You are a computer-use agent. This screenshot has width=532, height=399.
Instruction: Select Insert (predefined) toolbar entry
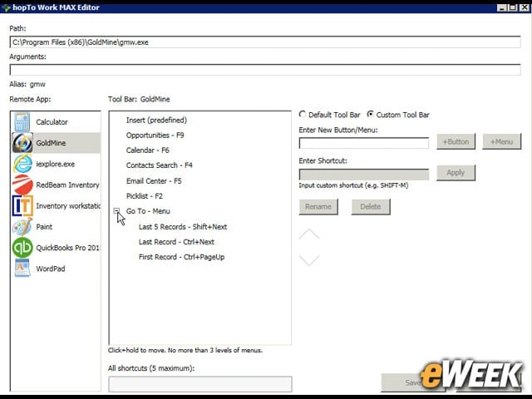coord(156,120)
